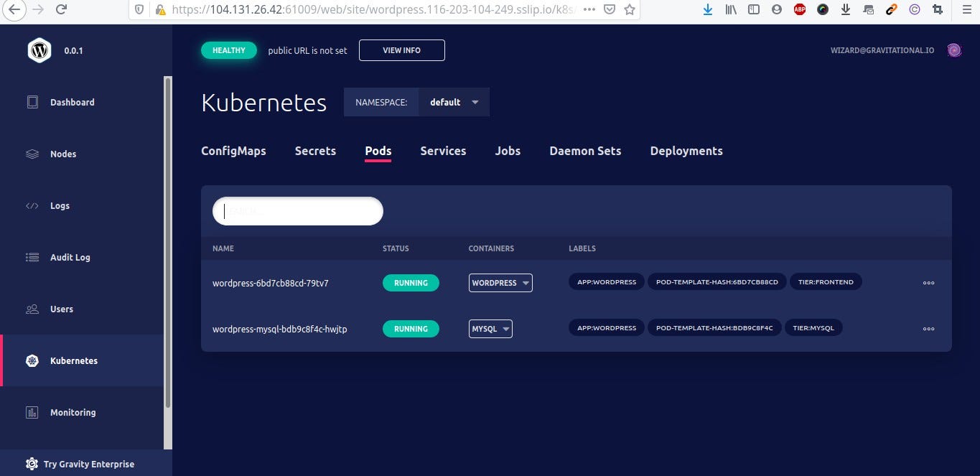Click the tracking protection shield icon

tap(139, 10)
